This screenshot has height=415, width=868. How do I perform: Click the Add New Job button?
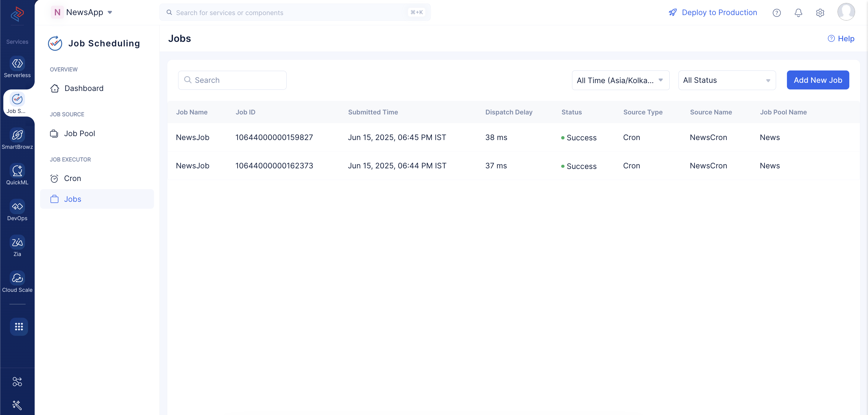(818, 80)
